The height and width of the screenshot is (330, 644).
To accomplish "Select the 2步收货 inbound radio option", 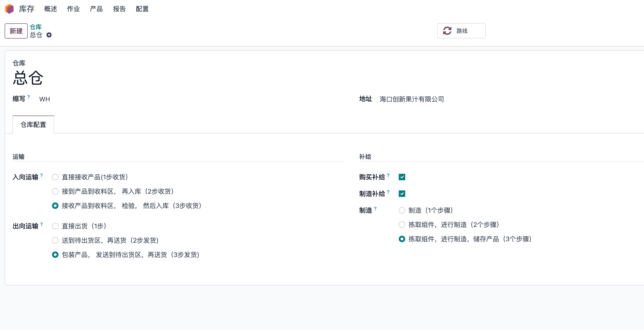I will click(55, 192).
